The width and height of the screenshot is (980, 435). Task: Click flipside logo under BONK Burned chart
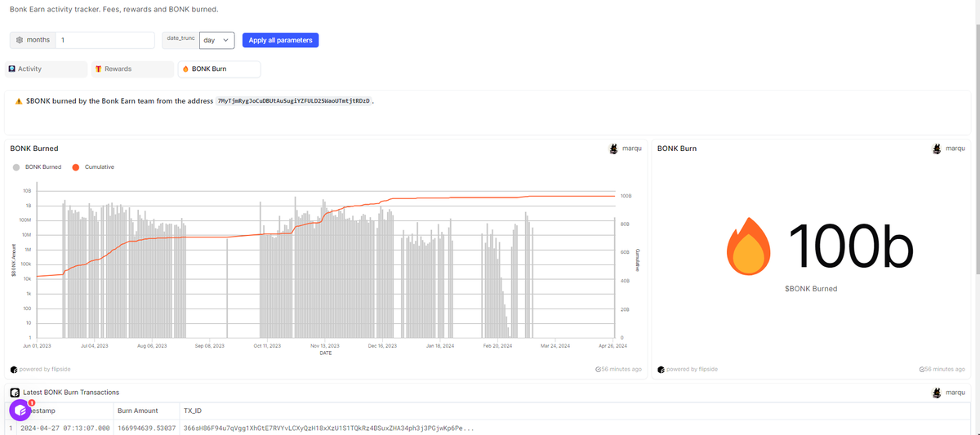point(14,369)
